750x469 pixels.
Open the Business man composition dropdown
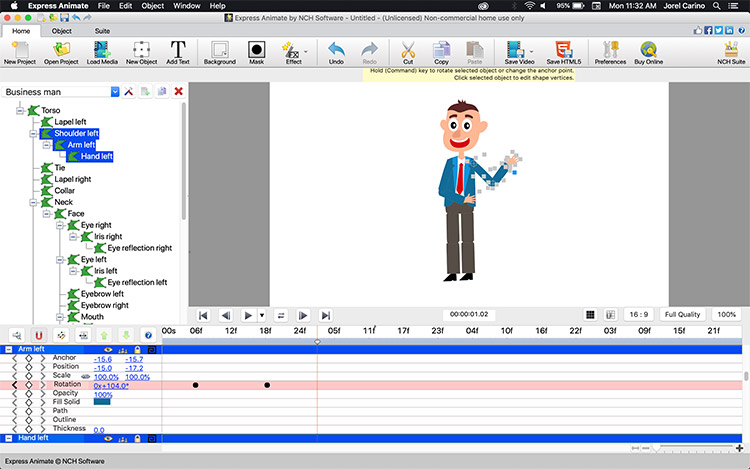point(115,92)
